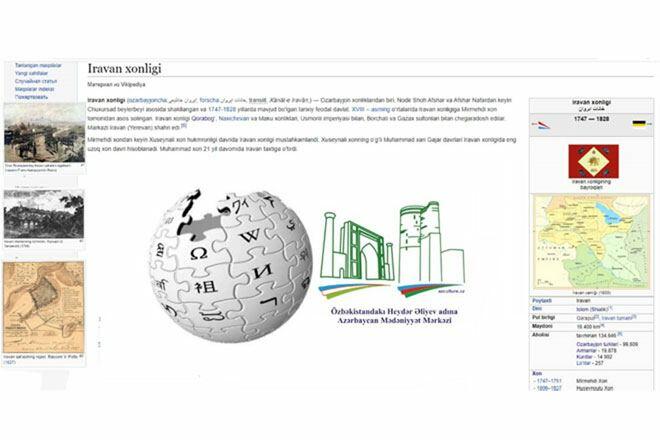This screenshot has height=440, width=660.
Task: Open the 'Maqolalar indeksi' sidebar link
Action: [35, 89]
